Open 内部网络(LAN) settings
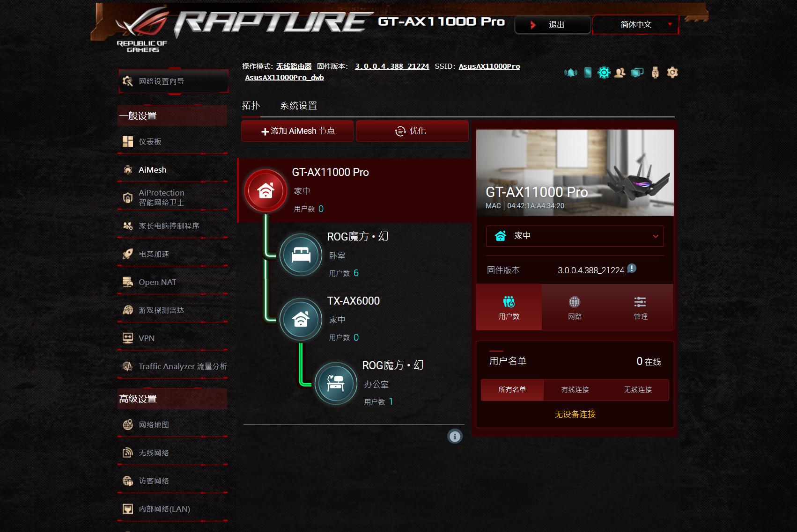The image size is (797, 532). coord(172,509)
